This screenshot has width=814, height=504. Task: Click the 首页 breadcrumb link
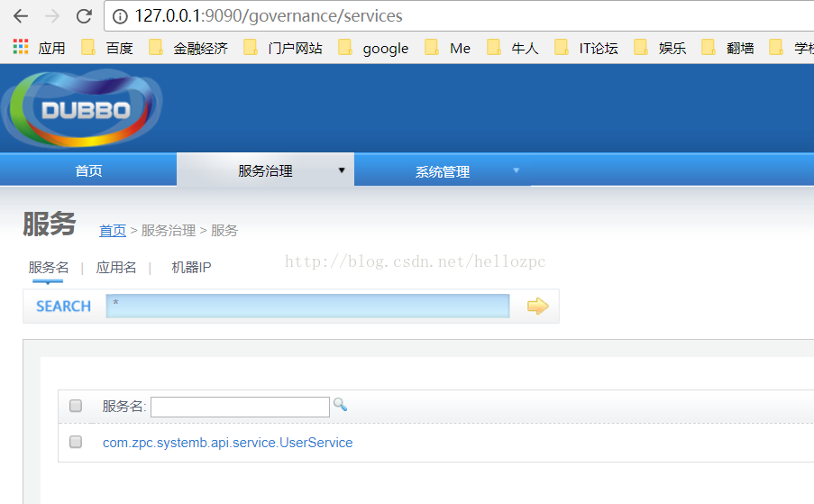click(113, 231)
